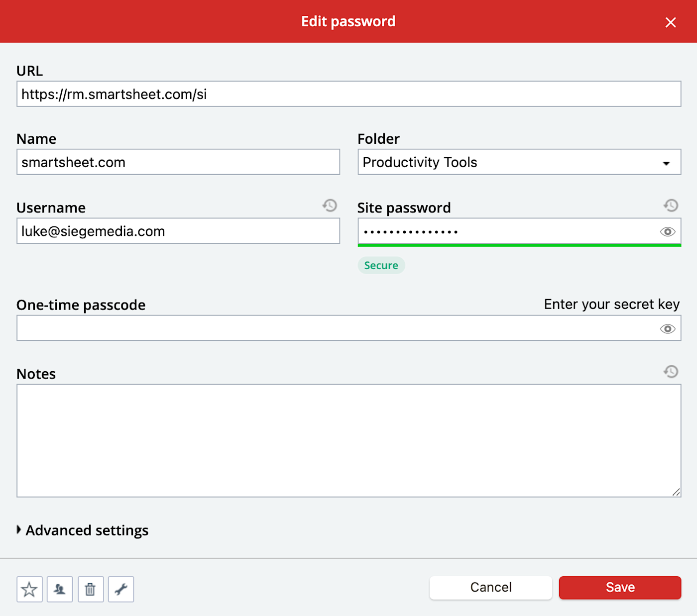Expand Advanced settings
The width and height of the screenshot is (697, 616).
pyautogui.click(x=83, y=530)
